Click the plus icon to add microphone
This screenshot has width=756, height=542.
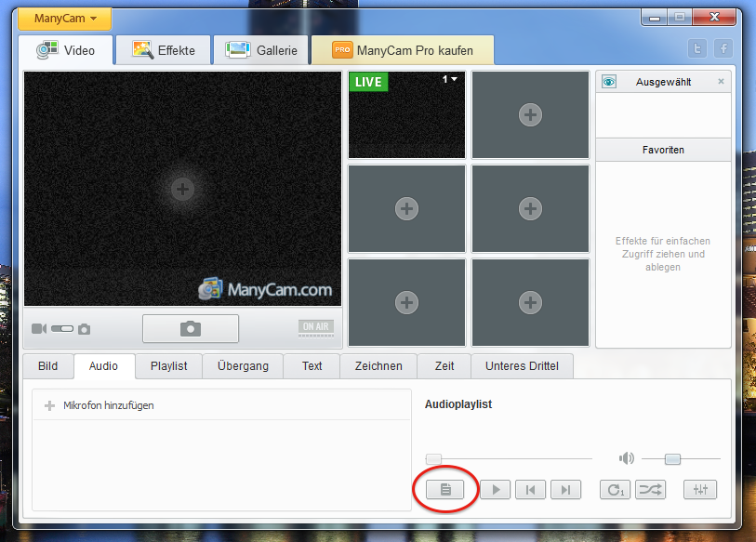point(49,405)
